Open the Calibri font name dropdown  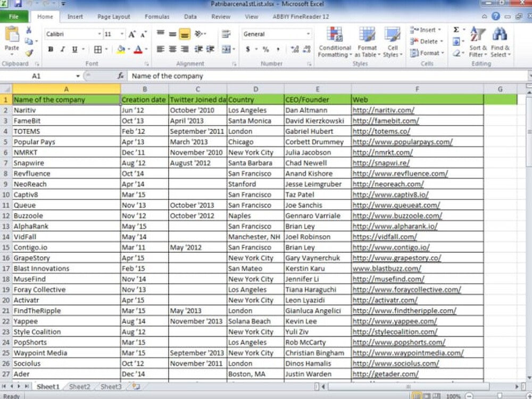[99, 34]
